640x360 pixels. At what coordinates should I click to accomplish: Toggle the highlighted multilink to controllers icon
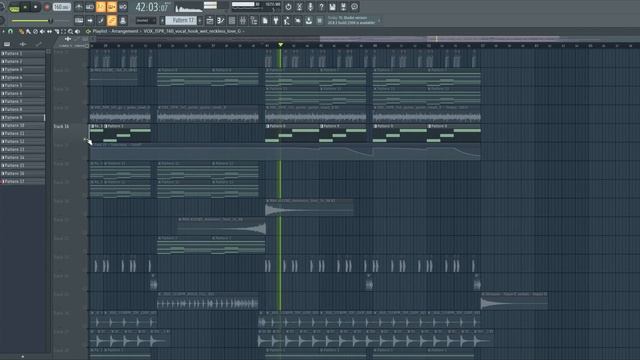point(112,20)
